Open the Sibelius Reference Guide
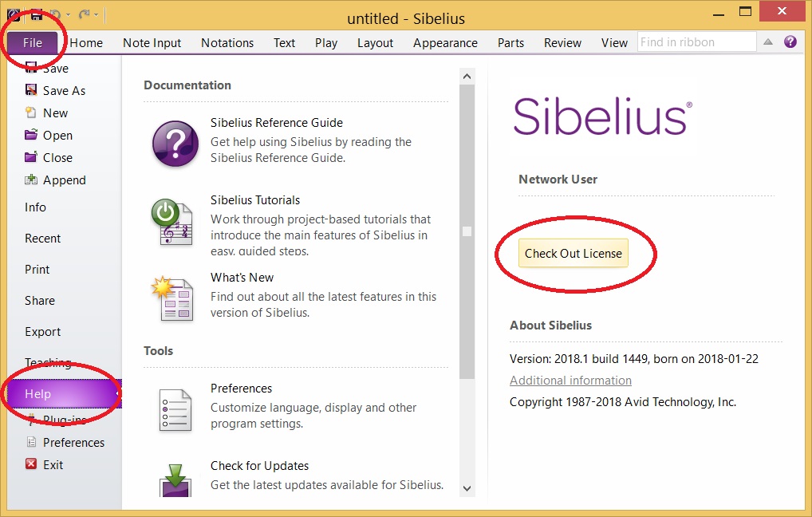The height and width of the screenshot is (517, 812). pos(275,123)
